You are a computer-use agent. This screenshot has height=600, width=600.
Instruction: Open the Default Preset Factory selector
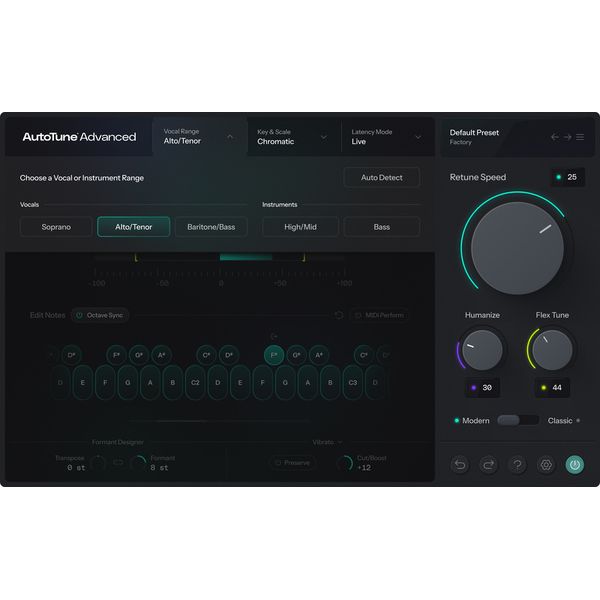click(x=474, y=137)
